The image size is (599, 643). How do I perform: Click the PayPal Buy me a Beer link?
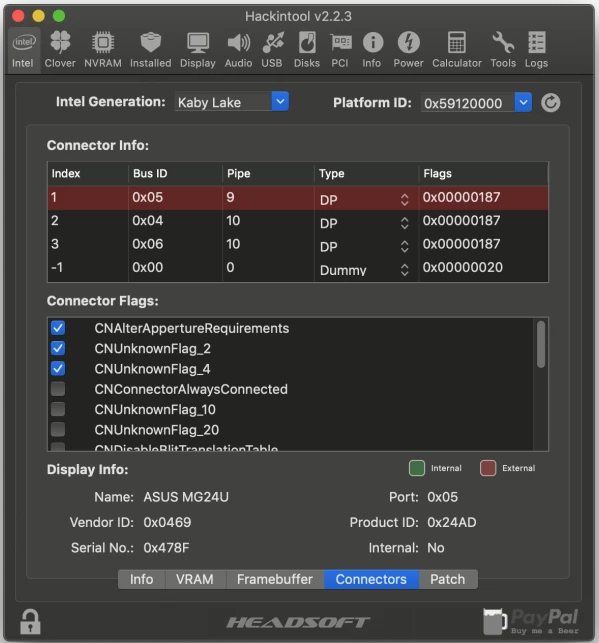point(531,621)
